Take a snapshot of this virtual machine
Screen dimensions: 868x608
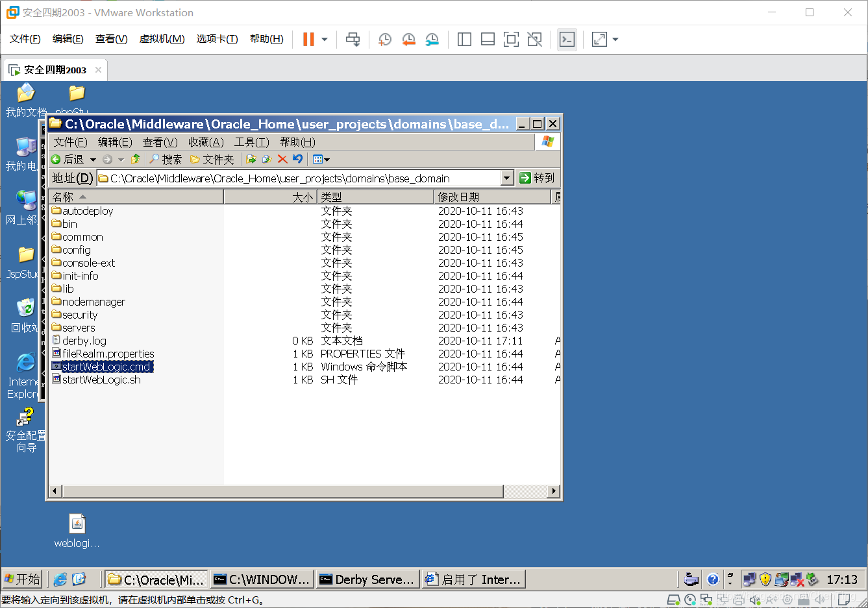(384, 40)
